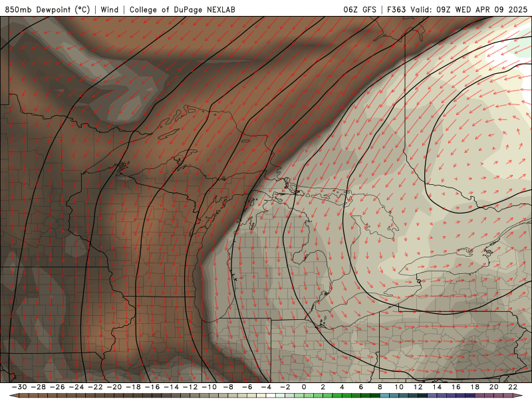Click the '4' colorbar label
532x399 pixels.
(342, 387)
